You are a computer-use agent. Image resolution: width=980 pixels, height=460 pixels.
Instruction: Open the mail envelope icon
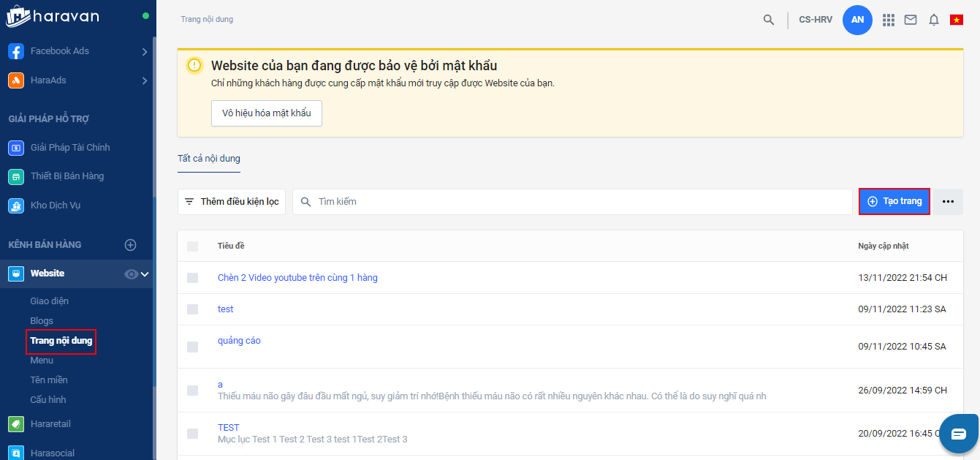click(x=911, y=20)
